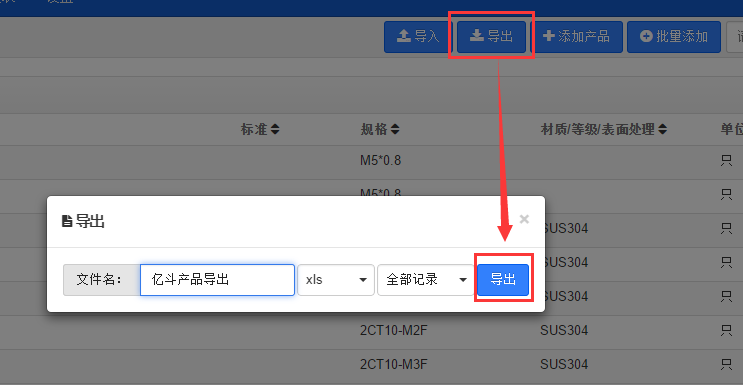The width and height of the screenshot is (743, 385).
Task: Sort by the 规格 column arrows
Action: click(x=395, y=129)
